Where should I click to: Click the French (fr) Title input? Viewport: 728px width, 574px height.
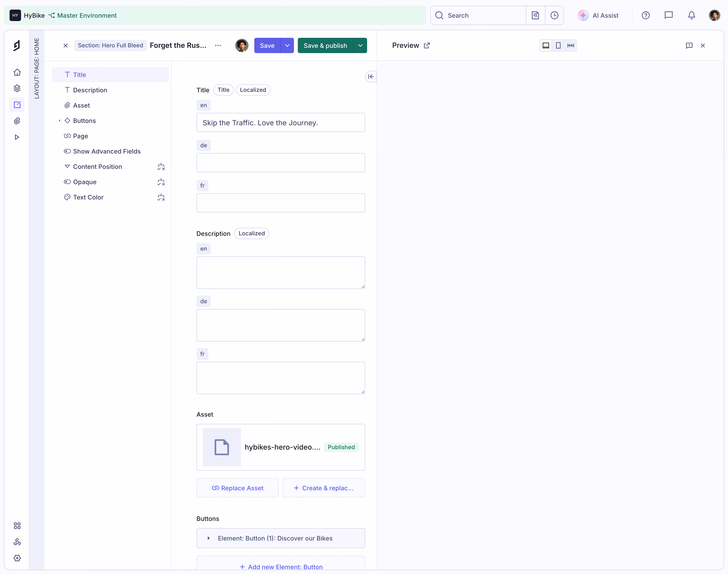tap(281, 203)
